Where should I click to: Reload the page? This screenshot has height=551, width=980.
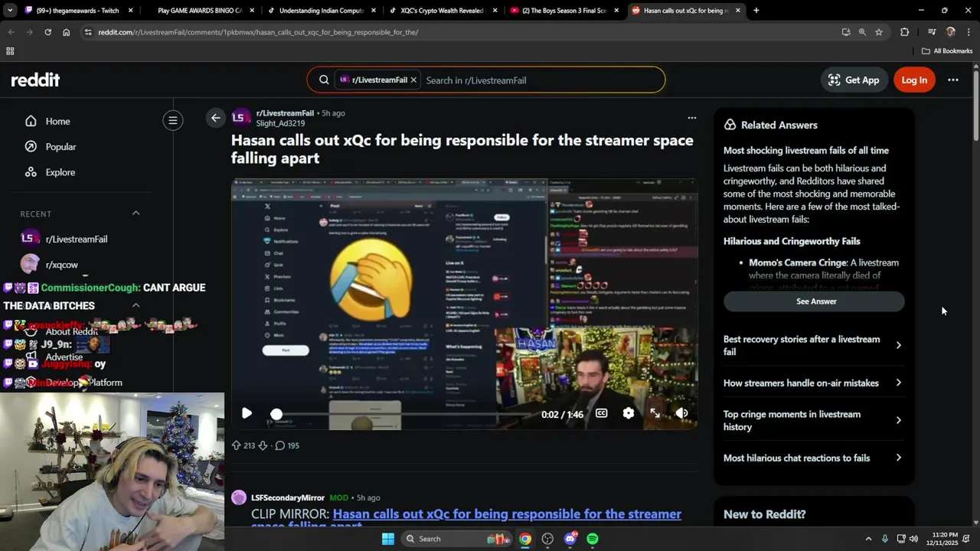pos(47,32)
